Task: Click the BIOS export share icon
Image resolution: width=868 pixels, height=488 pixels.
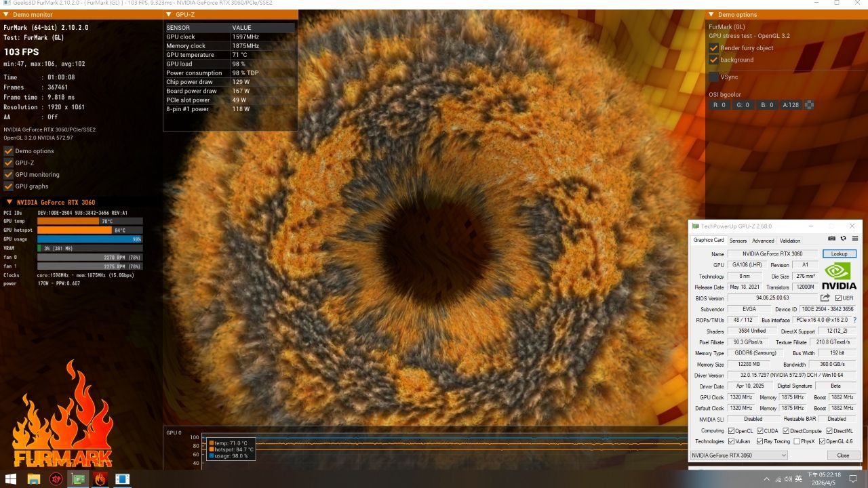Action: pos(825,298)
